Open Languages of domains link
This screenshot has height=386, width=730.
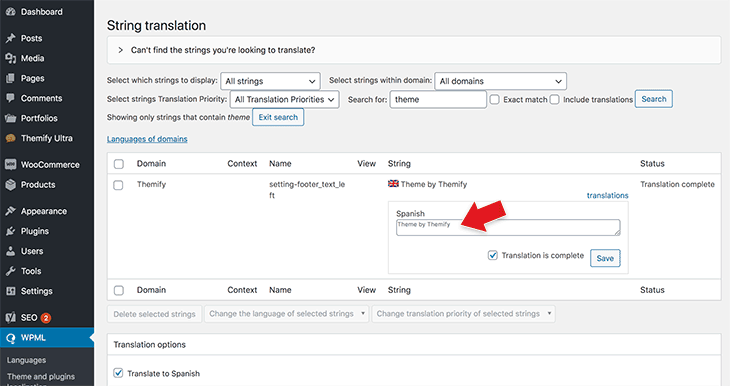[x=147, y=139]
